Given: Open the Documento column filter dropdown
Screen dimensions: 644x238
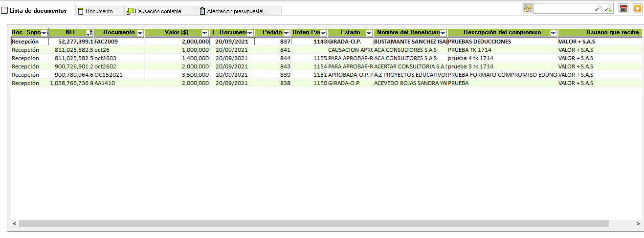Looking at the screenshot, I should [x=140, y=33].
